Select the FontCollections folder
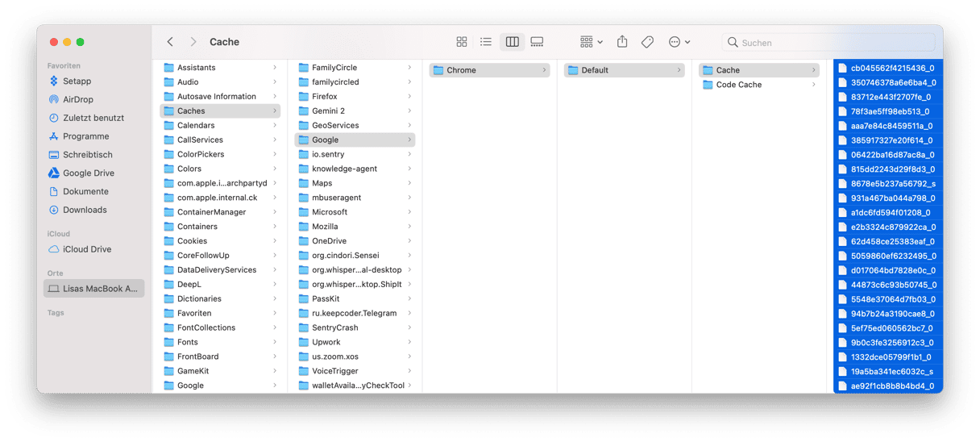 [x=220, y=327]
